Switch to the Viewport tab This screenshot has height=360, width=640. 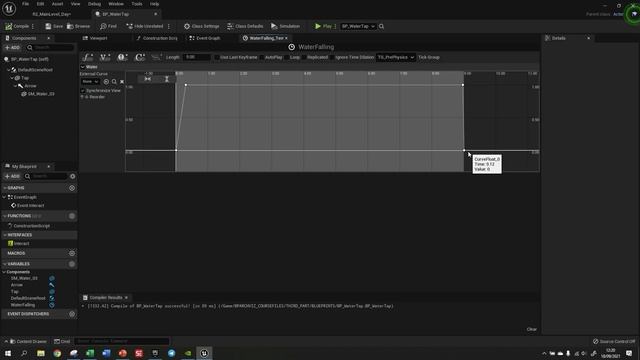point(95,38)
